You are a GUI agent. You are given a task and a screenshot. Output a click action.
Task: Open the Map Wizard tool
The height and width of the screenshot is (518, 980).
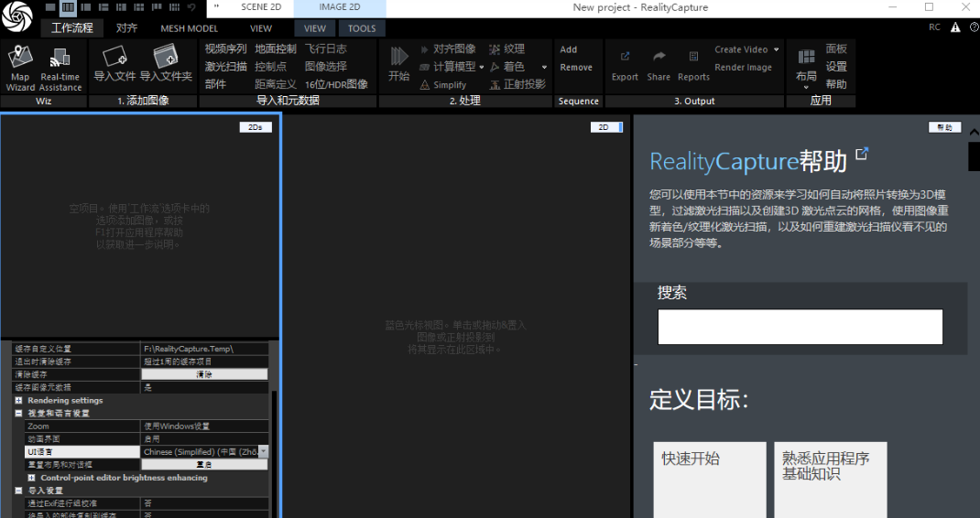[20, 68]
